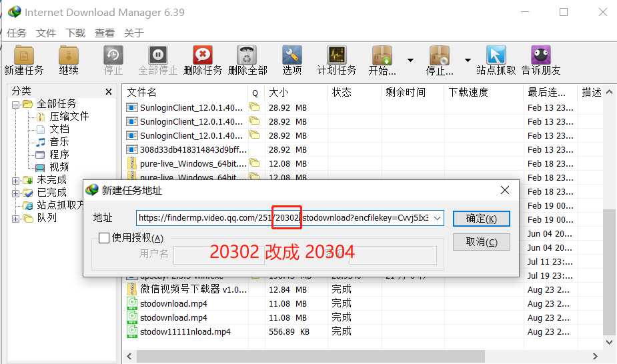Select 程序 category

coord(59,154)
